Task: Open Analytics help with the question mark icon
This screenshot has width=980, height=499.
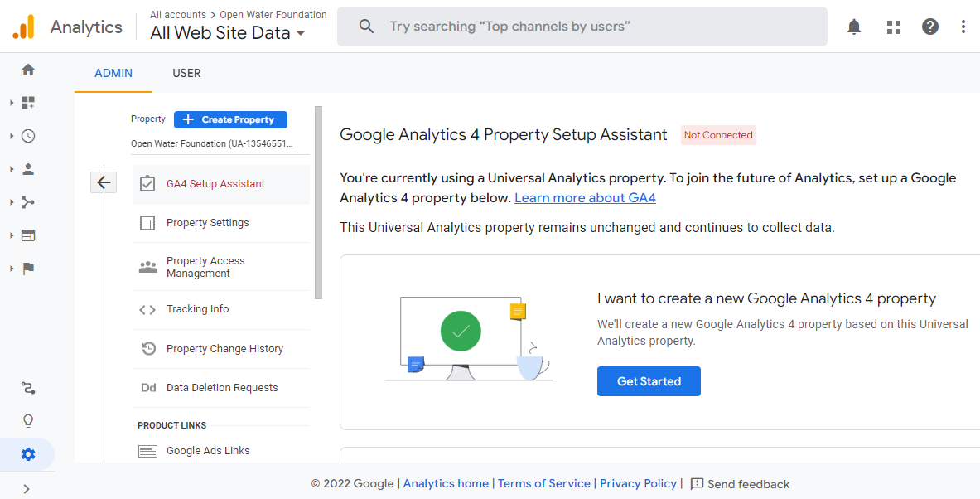Action: [x=929, y=26]
